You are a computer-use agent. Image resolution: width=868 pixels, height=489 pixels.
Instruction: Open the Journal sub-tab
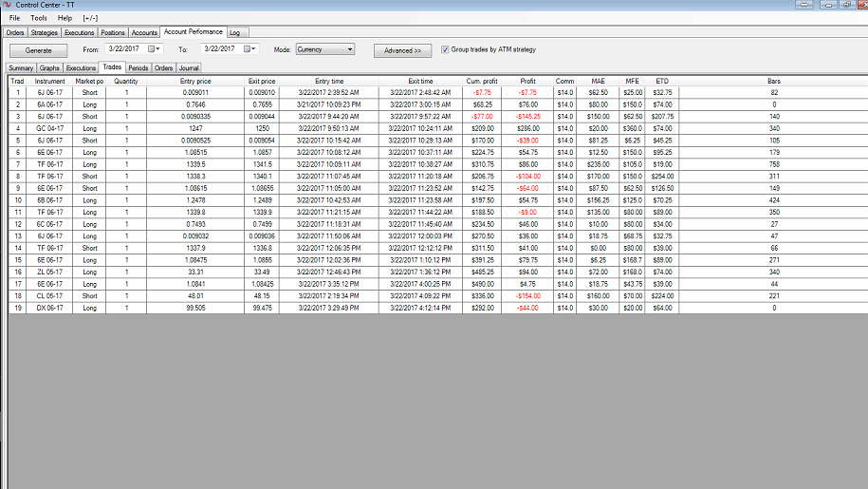189,68
